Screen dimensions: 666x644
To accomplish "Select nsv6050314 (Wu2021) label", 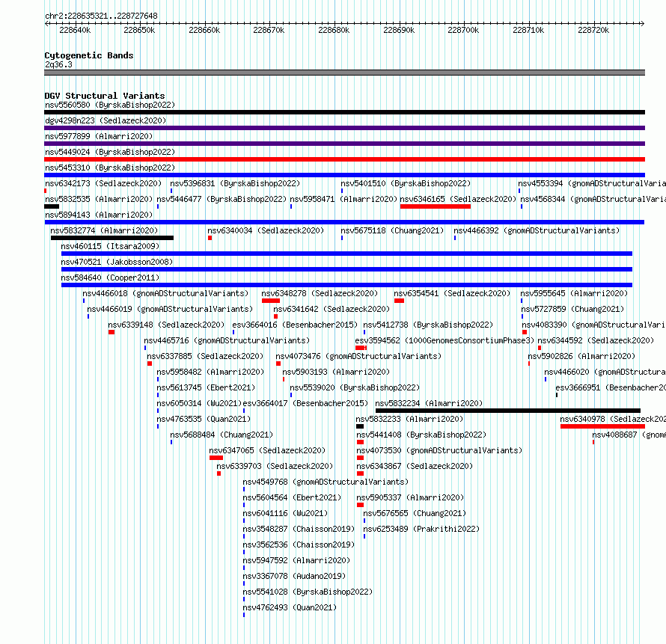I will (199, 403).
